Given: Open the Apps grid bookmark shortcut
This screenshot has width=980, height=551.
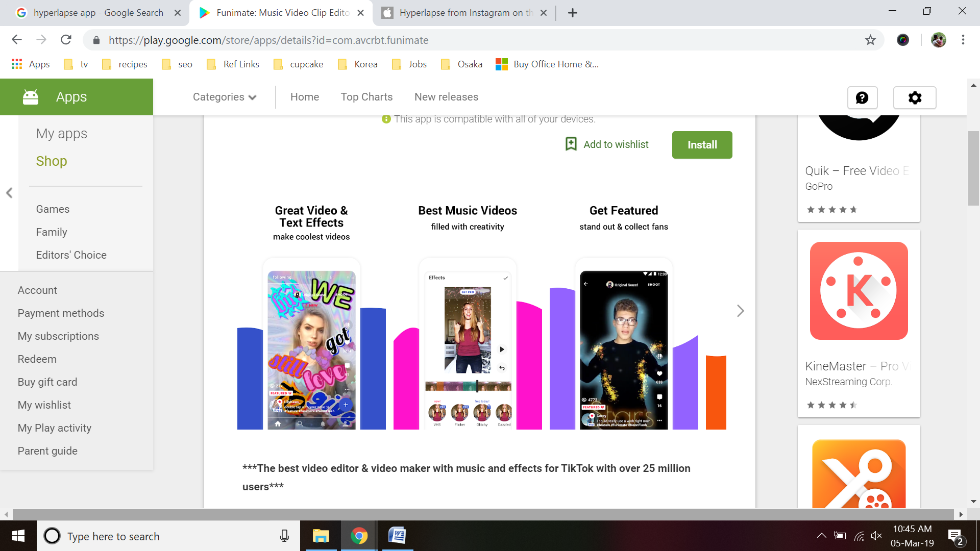Looking at the screenshot, I should point(31,64).
